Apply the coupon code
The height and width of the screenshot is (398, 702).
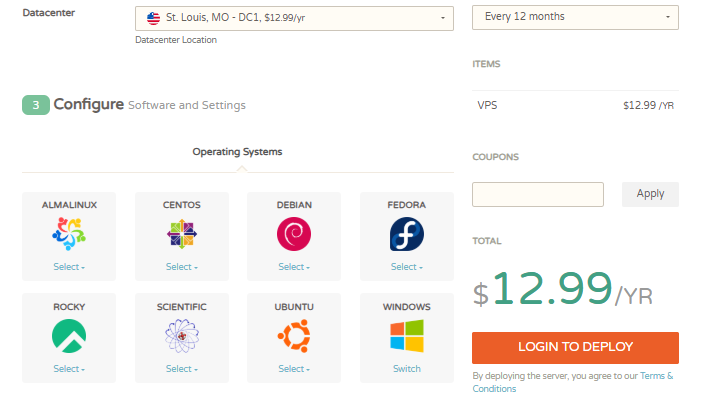(650, 194)
